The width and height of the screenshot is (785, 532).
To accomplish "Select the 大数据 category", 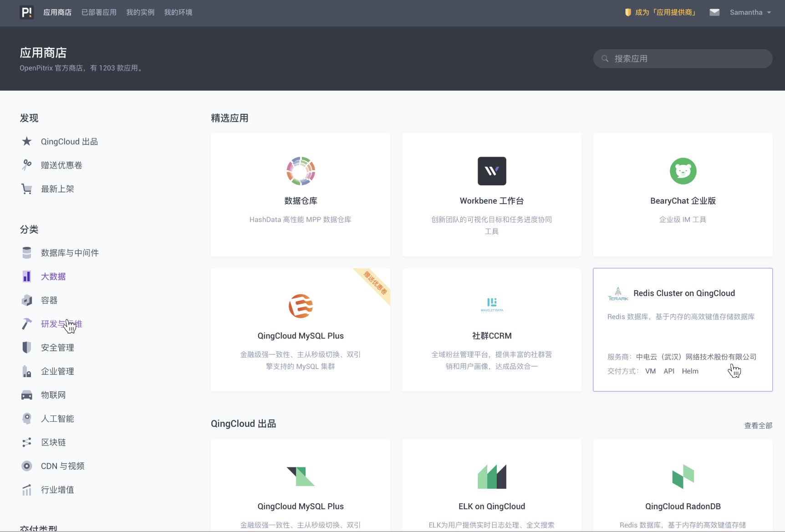I will [53, 276].
